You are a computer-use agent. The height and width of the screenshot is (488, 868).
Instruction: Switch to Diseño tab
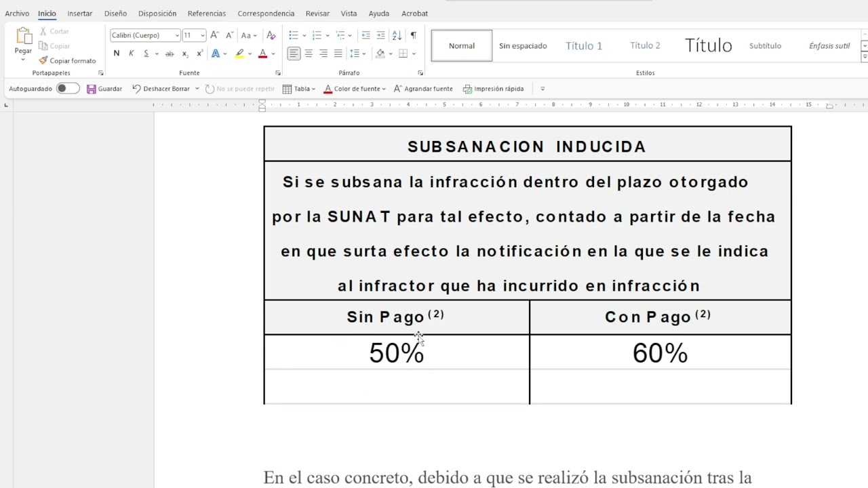coord(115,14)
